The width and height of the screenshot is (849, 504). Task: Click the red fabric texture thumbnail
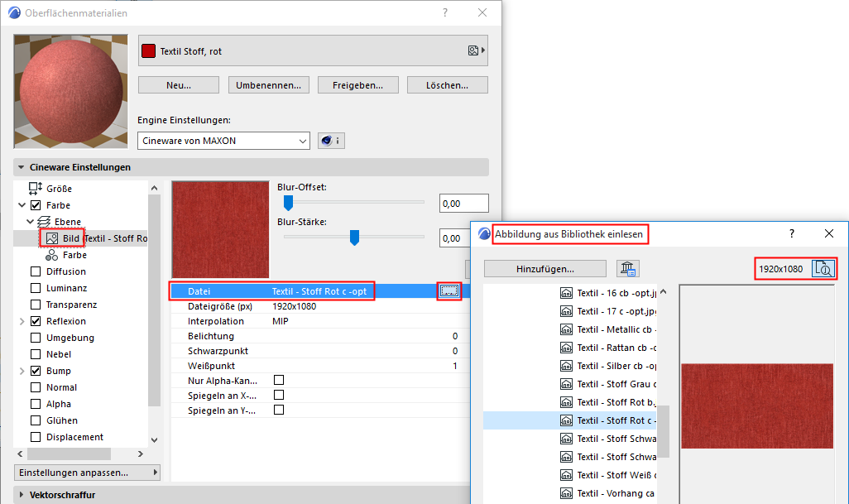[220, 229]
